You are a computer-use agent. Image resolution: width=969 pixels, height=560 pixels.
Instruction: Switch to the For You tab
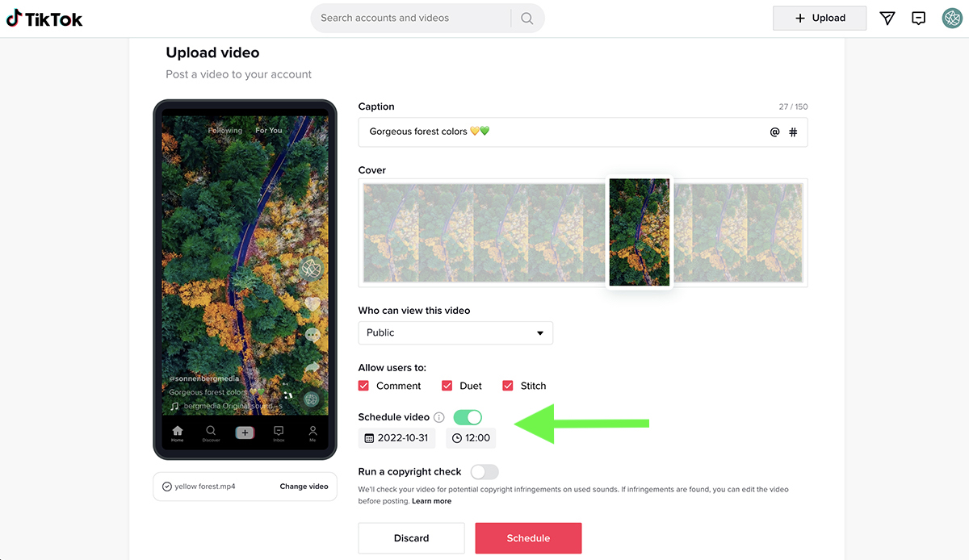[267, 130]
